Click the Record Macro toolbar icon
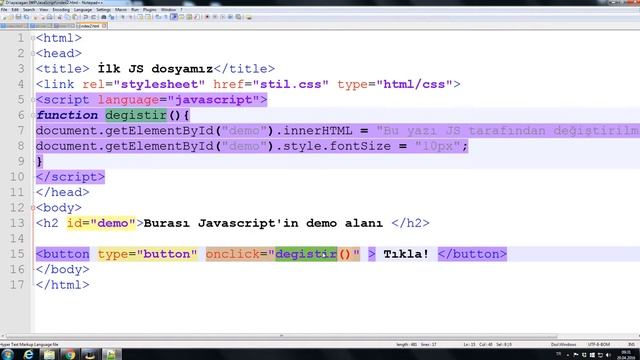The image size is (640, 360). pyautogui.click(x=207, y=17)
